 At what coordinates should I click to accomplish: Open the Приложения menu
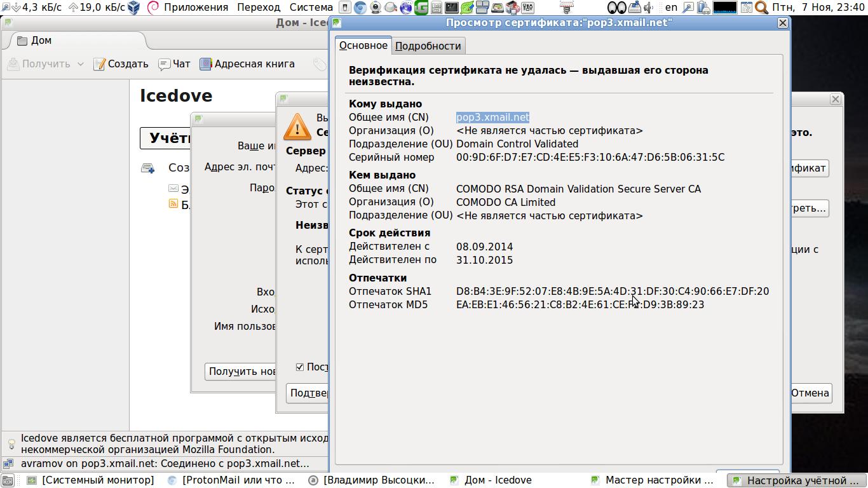[x=196, y=8]
